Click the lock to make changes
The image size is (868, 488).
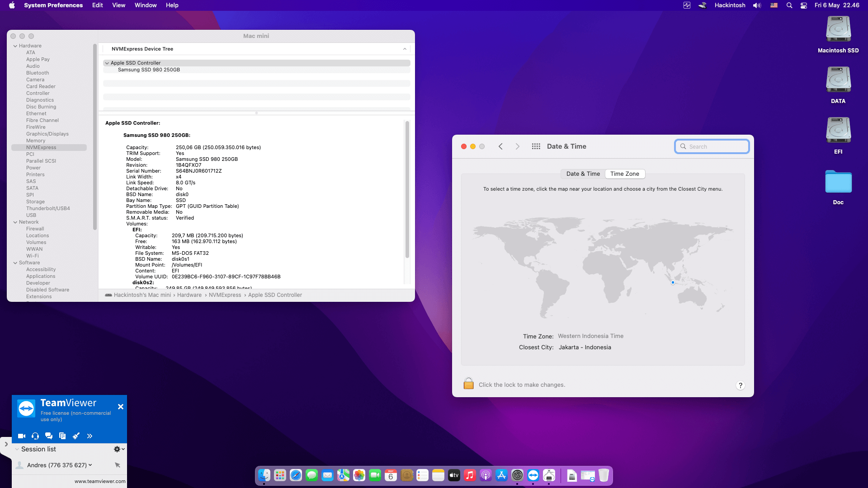point(468,384)
